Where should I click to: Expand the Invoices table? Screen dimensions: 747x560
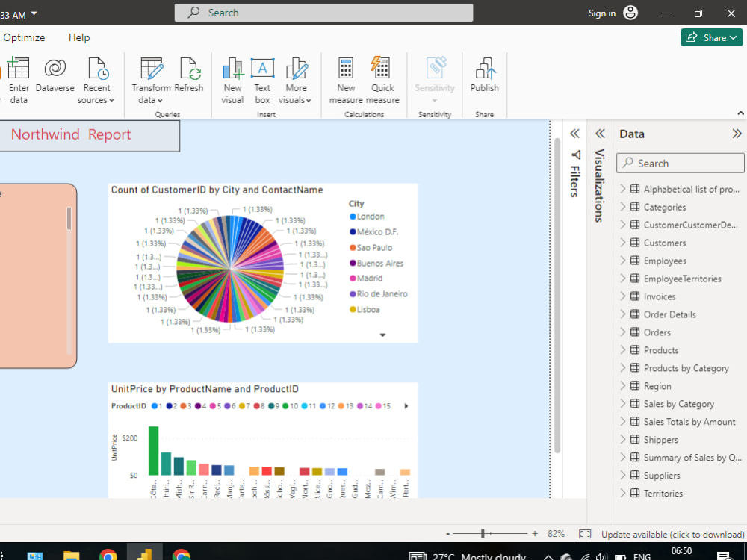[623, 296]
